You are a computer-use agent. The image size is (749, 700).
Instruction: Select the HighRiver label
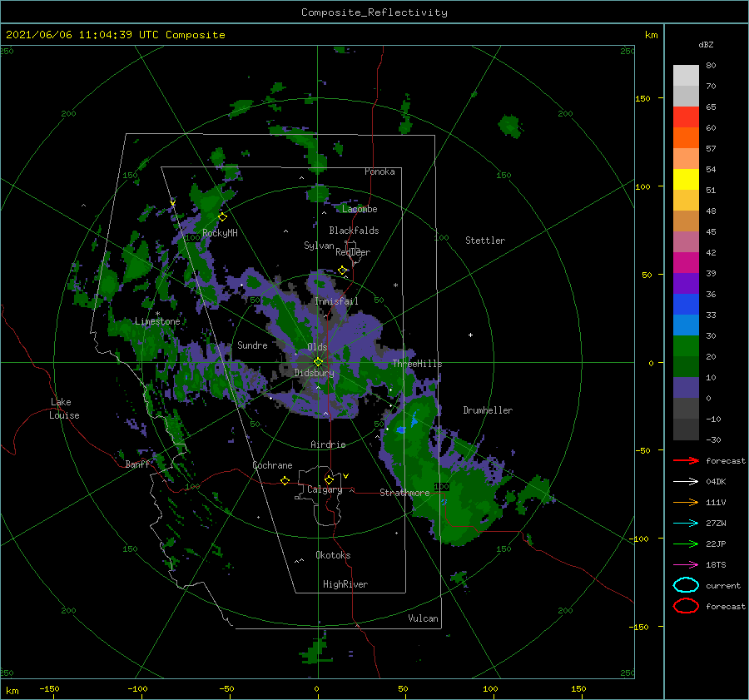tap(345, 584)
